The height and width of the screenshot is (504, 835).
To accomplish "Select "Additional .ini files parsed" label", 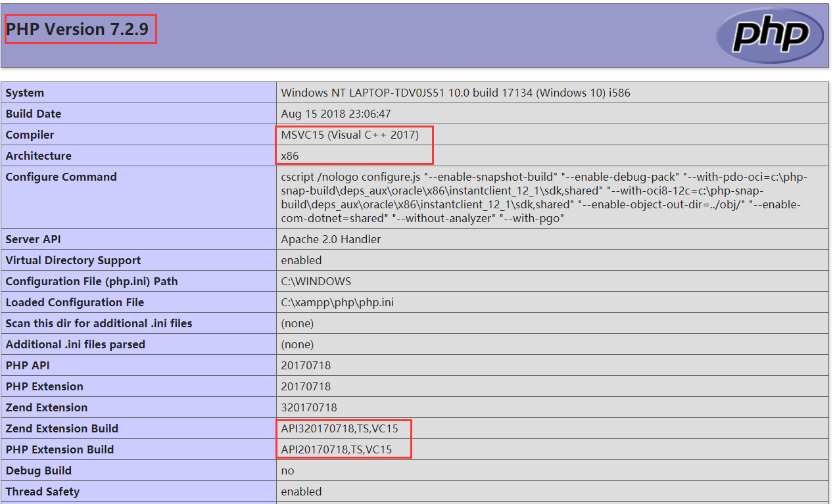I will tap(76, 344).
